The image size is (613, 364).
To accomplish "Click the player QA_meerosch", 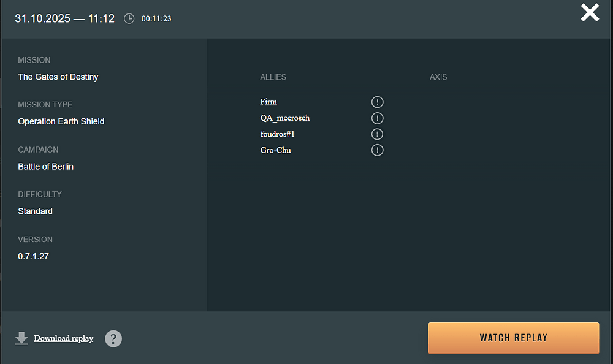I will [284, 118].
